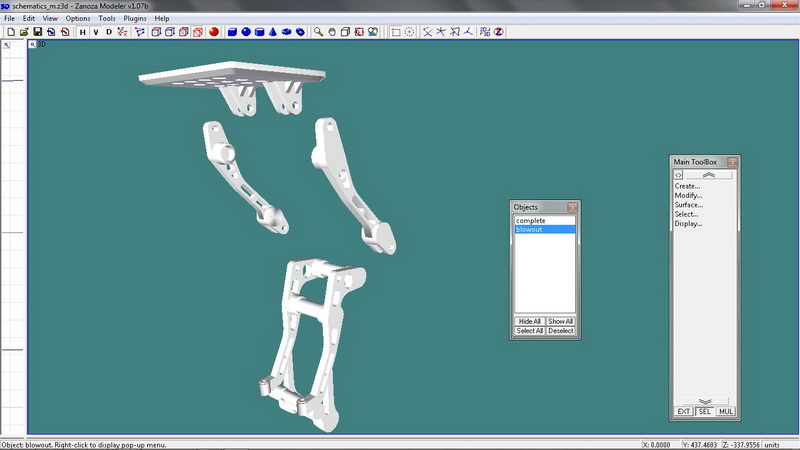The width and height of the screenshot is (800, 450).
Task: Click the red Z icon in toolbar
Action: [x=498, y=32]
